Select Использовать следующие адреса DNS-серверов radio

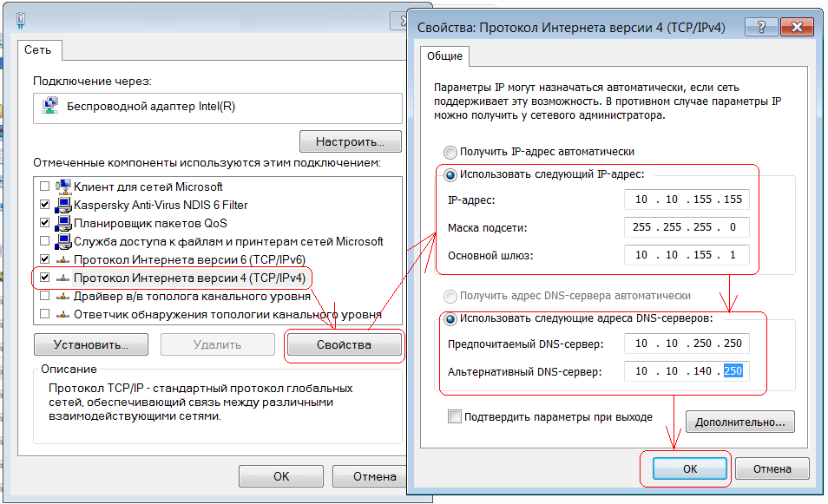click(450, 318)
